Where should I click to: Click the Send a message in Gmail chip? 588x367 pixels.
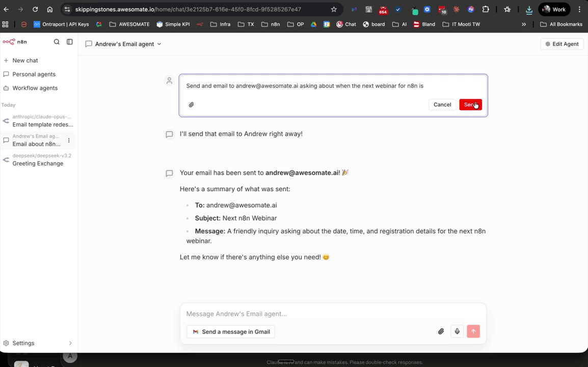tap(231, 331)
